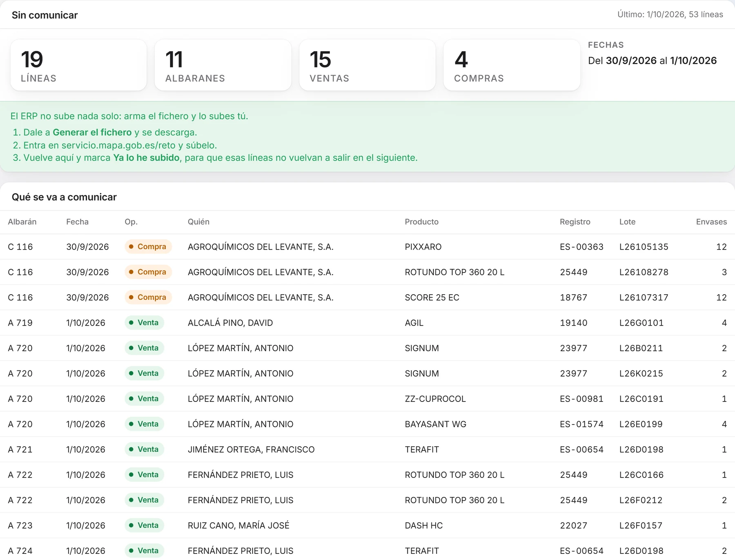
Task: Click the 19 Líneas summary card
Action: tap(78, 65)
